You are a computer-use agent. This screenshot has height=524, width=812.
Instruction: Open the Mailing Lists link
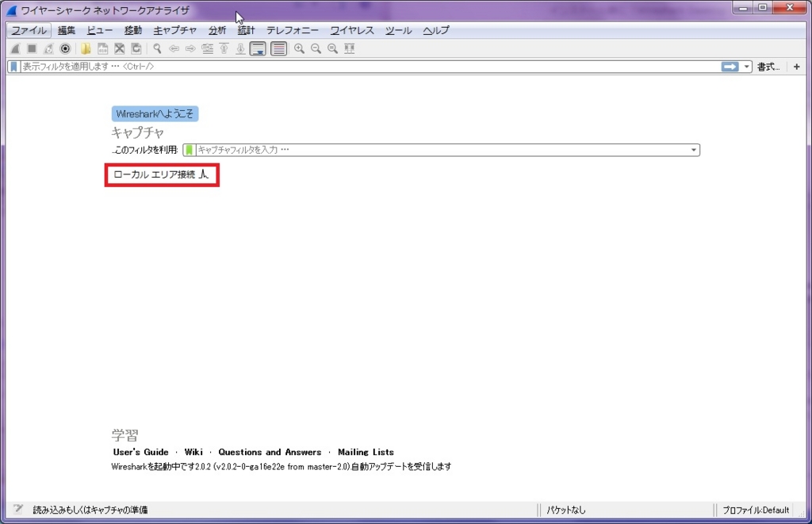click(366, 452)
